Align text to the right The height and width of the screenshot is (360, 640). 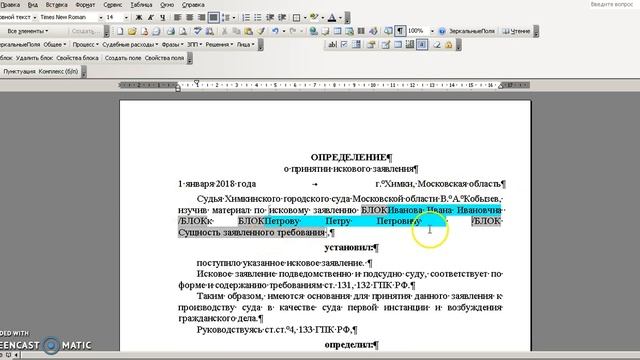[201, 18]
